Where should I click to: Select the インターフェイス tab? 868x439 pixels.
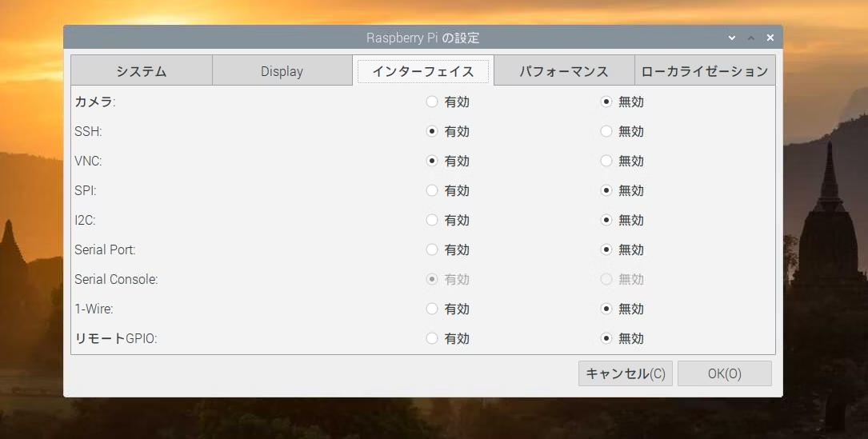pos(423,71)
